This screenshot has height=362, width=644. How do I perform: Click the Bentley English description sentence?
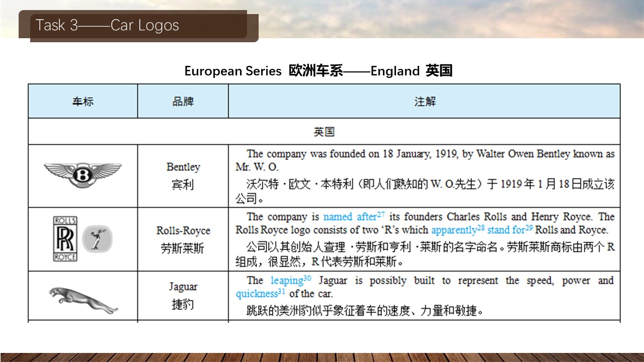pos(425,160)
